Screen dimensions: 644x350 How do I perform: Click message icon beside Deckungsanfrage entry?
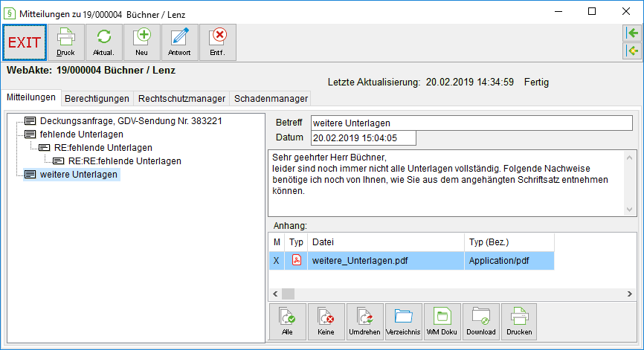point(30,120)
